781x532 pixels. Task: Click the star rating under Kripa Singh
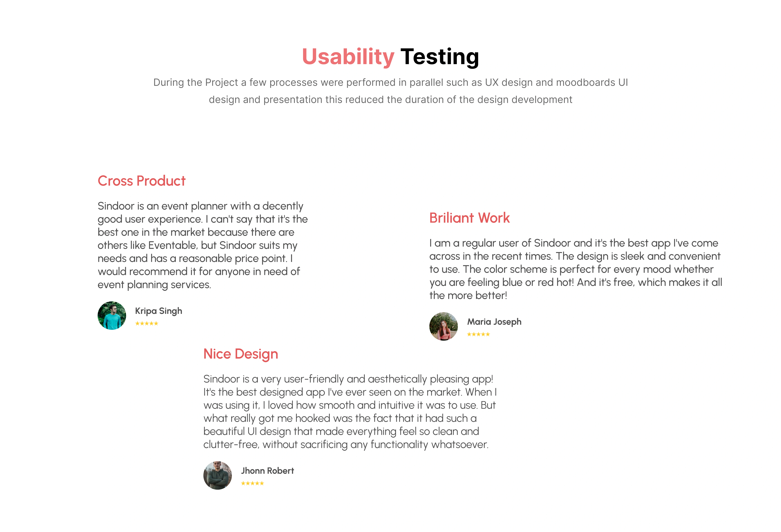point(147,323)
